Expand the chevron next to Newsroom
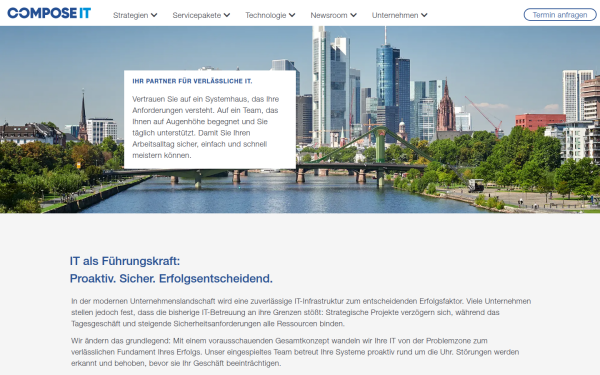 (x=353, y=15)
